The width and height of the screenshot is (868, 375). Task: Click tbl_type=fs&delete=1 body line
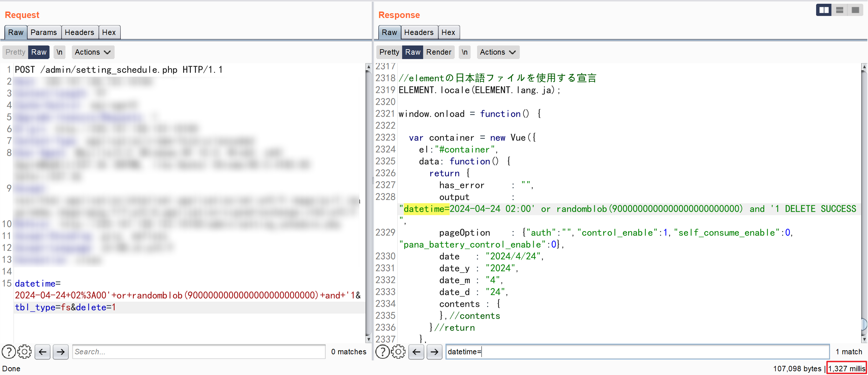point(65,307)
